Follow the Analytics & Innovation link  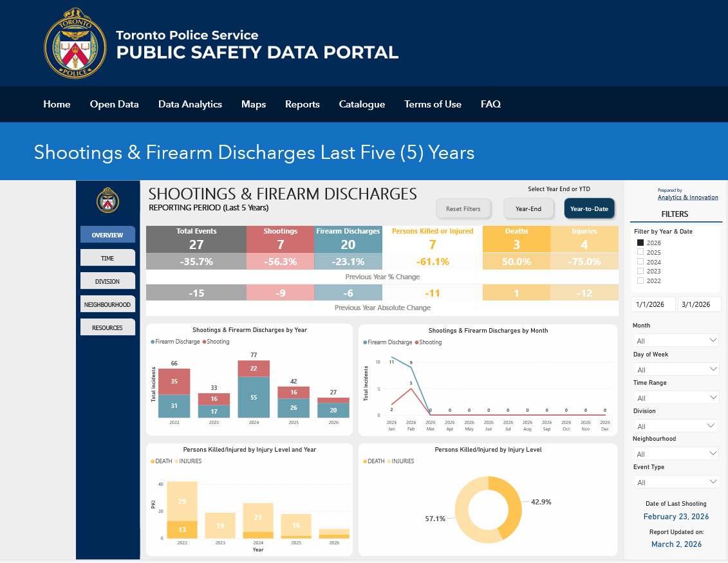click(x=687, y=198)
